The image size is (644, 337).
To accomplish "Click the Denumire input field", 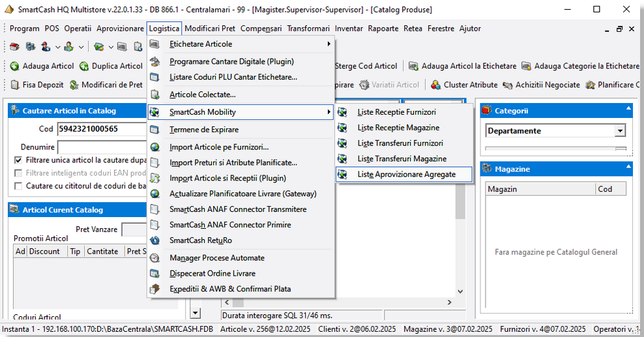I will click(x=102, y=147).
